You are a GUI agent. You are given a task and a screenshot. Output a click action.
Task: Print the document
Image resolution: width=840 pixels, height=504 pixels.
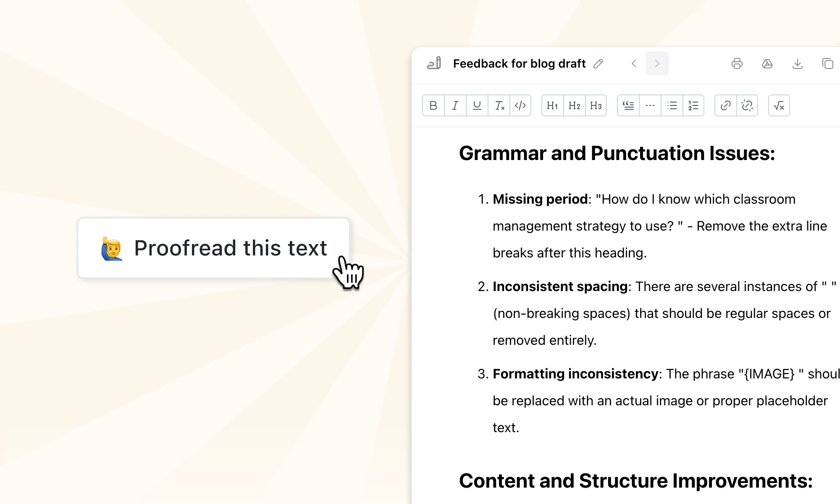[x=737, y=63]
